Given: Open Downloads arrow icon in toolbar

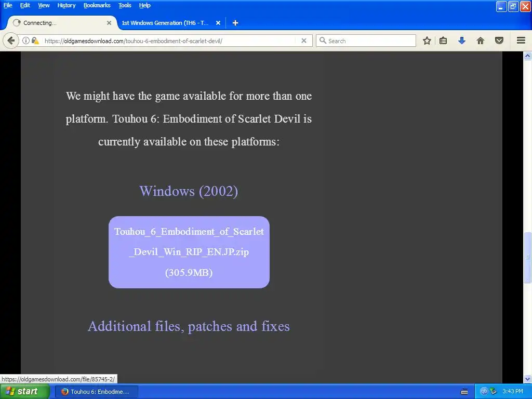Looking at the screenshot, I should (462, 41).
